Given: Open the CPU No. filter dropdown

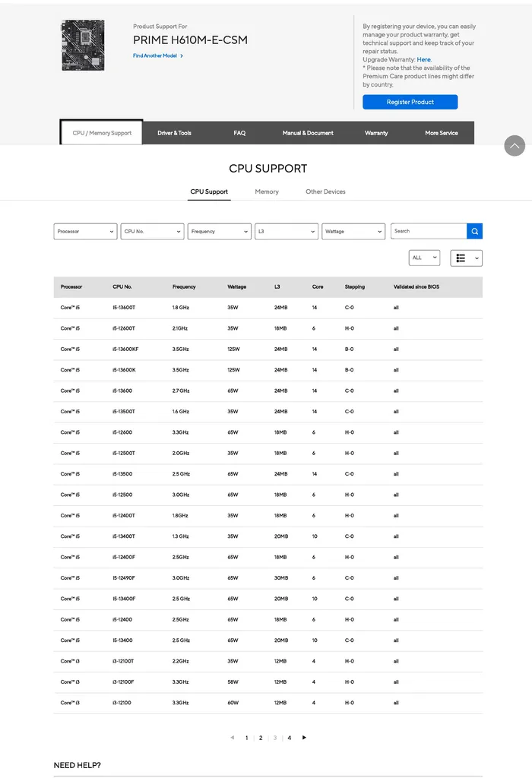Looking at the screenshot, I should [152, 232].
